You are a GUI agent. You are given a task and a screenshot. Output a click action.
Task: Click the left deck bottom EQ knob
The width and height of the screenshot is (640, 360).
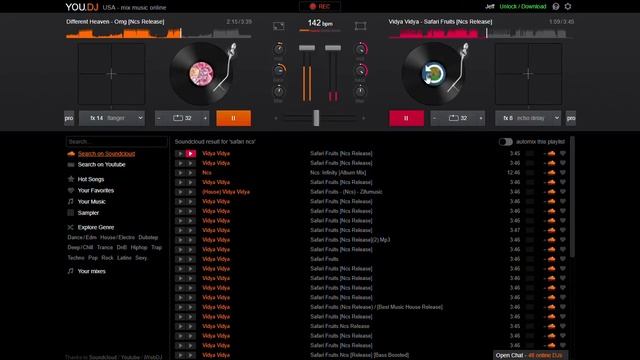[x=278, y=91]
